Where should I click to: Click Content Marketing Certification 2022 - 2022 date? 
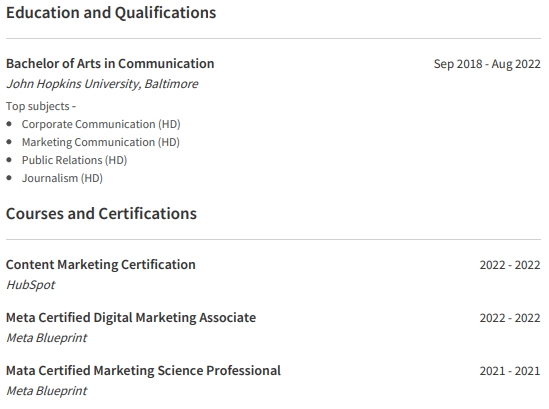tap(510, 265)
